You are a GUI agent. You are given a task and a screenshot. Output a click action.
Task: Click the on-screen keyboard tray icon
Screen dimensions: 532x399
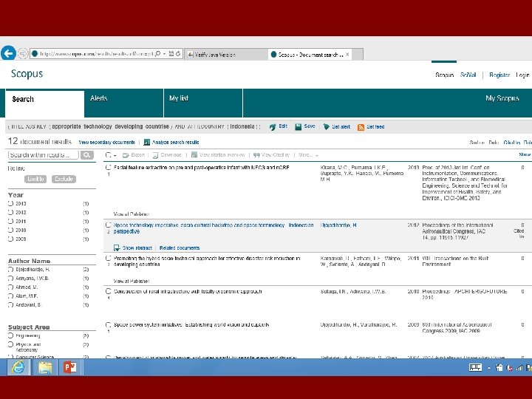pyautogui.click(x=475, y=367)
